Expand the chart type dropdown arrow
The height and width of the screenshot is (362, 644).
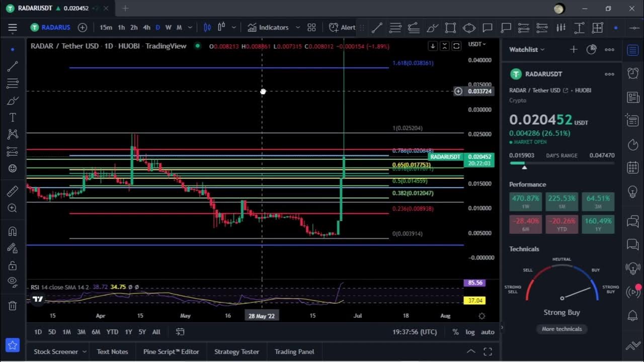click(x=234, y=28)
